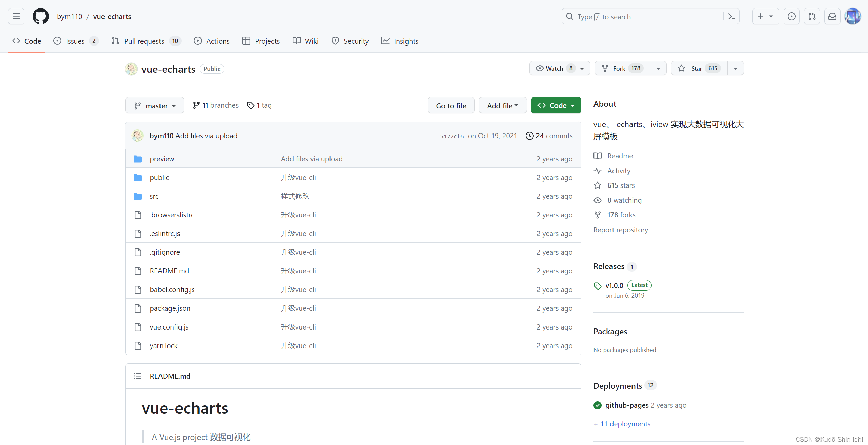Expand the star lists dropdown arrow
Screen dimensions: 868x445
(x=735, y=68)
